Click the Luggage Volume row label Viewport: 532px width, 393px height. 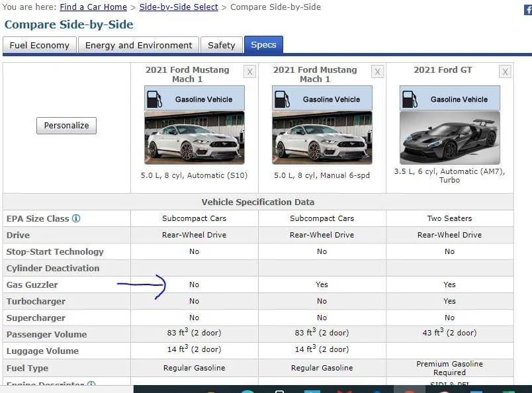43,351
